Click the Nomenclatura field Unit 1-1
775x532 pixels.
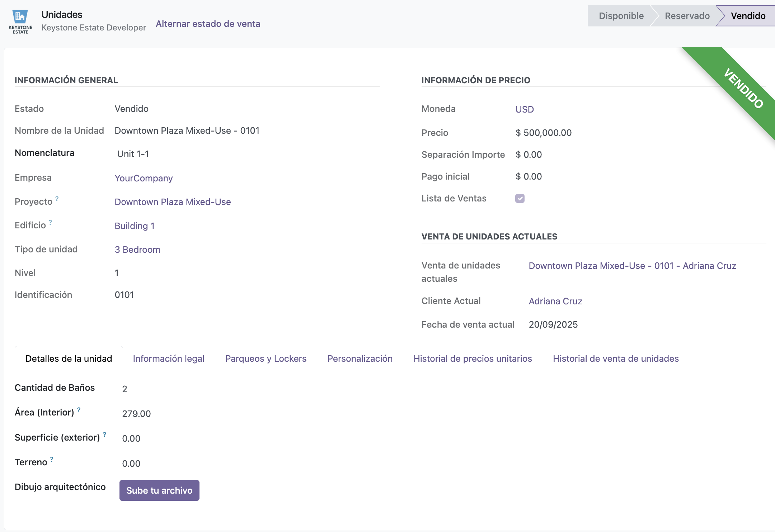tap(133, 154)
